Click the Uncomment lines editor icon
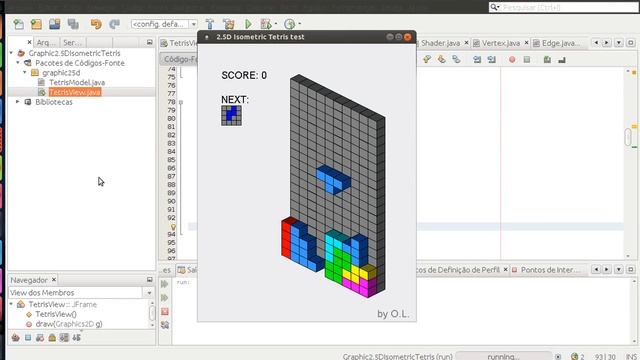Image resolution: width=640 pixels, height=360 pixels. pos(562,60)
